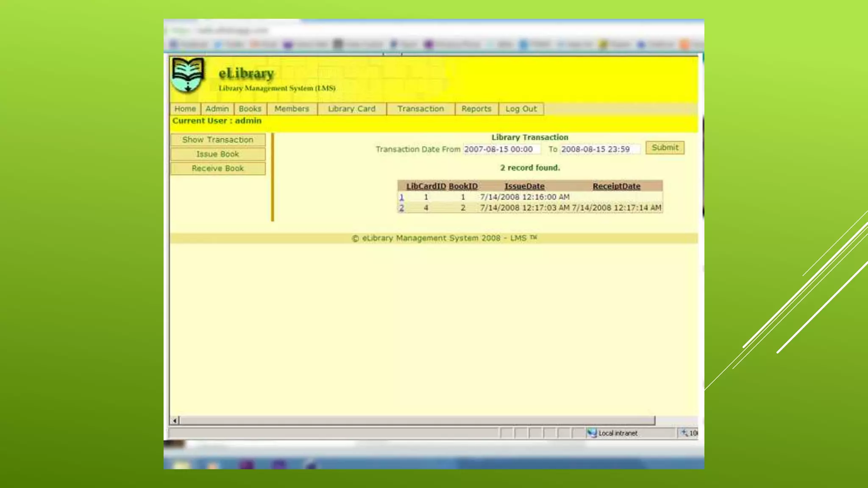This screenshot has width=868, height=488.
Task: Click the Submit button
Action: pos(665,147)
